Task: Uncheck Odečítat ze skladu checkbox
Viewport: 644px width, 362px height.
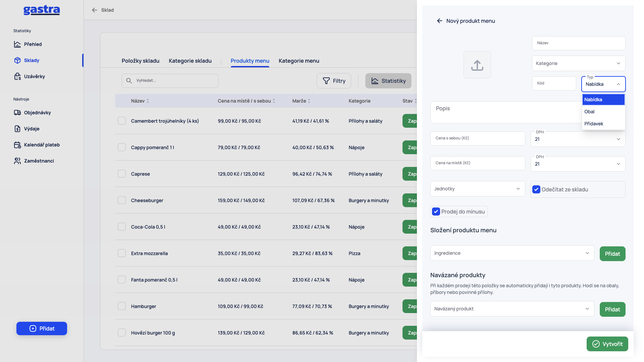Action: 536,189
